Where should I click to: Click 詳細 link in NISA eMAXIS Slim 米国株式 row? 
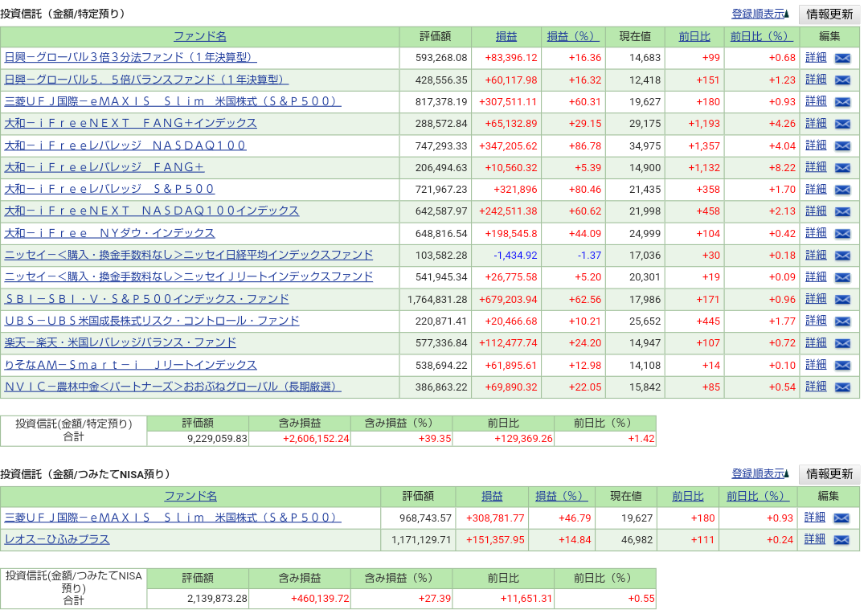pyautogui.click(x=814, y=517)
